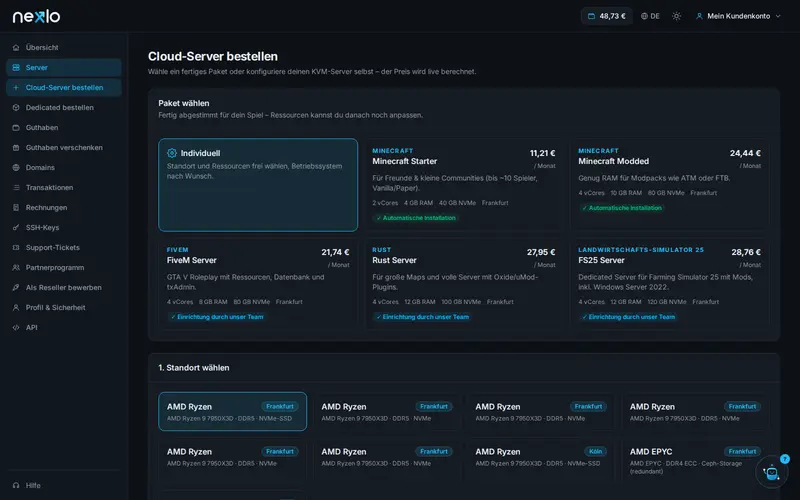This screenshot has width=800, height=500.
Task: Click the Transaktionen list icon
Action: 16,187
